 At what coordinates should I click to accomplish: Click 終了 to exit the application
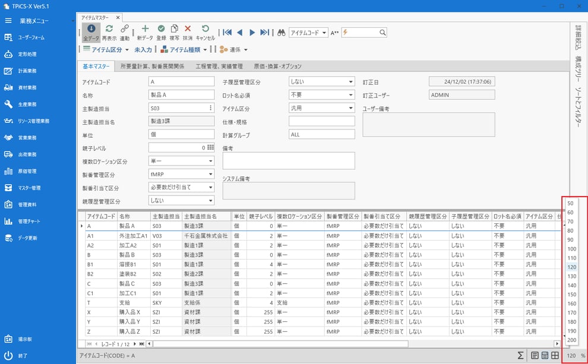(x=23, y=356)
